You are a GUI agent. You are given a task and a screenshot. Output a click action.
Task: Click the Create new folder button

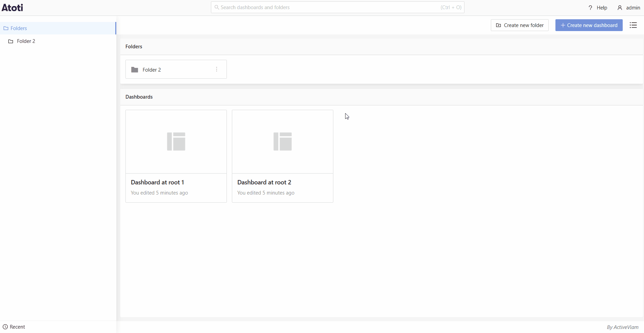(x=520, y=25)
